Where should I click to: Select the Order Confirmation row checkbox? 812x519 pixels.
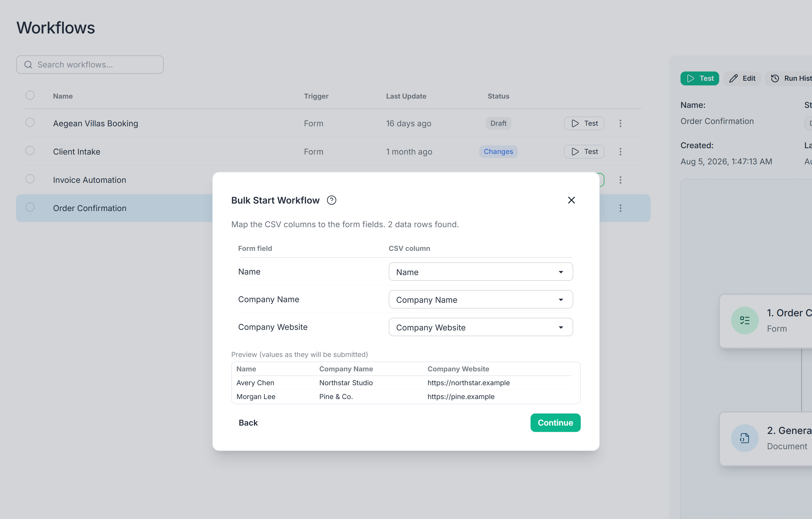[x=30, y=207]
